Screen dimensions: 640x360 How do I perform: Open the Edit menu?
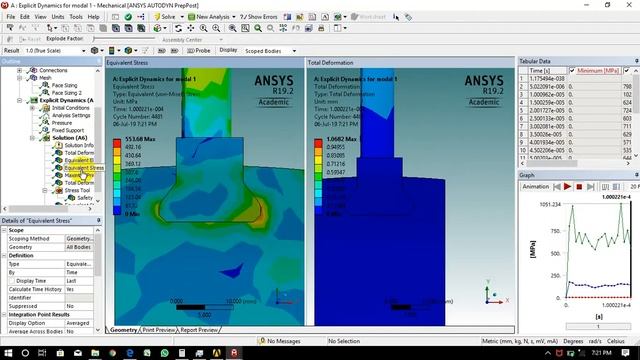tap(25, 17)
